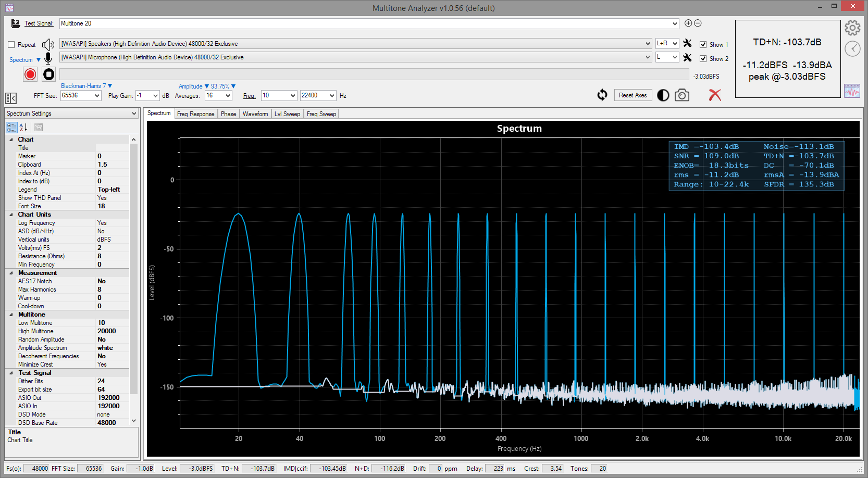This screenshot has height=478, width=868.
Task: Open the Speakers output device dropdown
Action: click(x=648, y=44)
